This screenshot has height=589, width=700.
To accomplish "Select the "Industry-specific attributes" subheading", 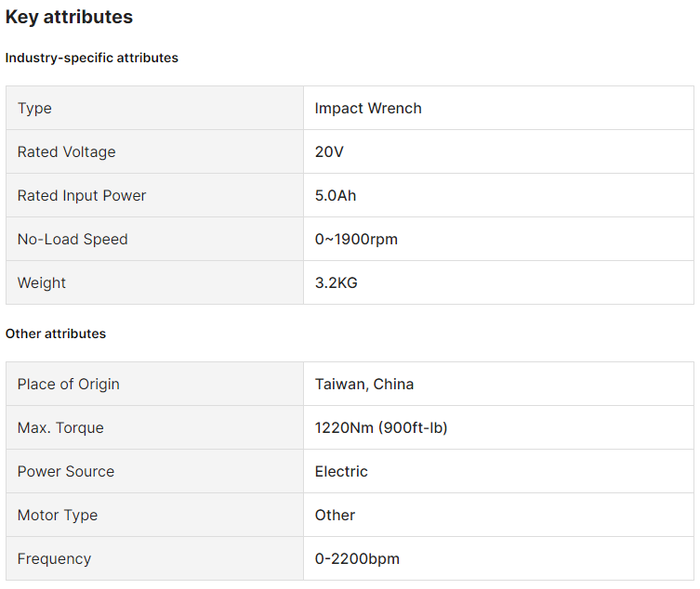I will pyautogui.click(x=91, y=58).
